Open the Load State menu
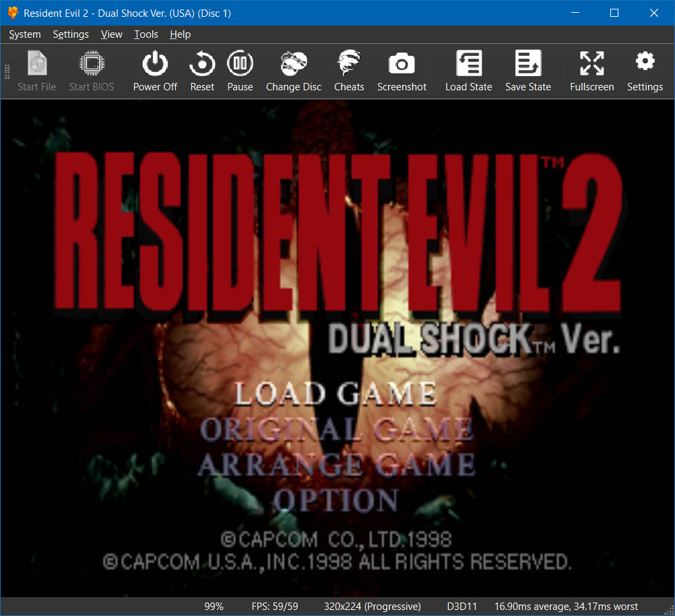Image resolution: width=675 pixels, height=616 pixels. (468, 71)
